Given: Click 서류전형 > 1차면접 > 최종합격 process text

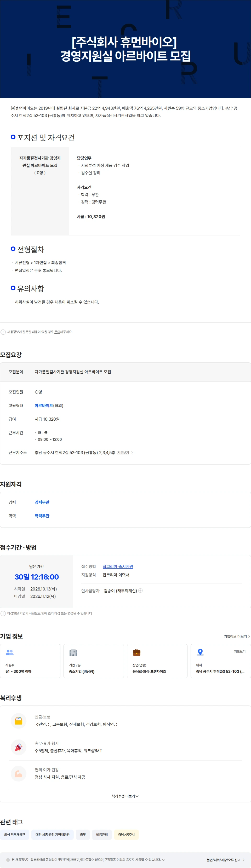Looking at the screenshot, I should (40, 263).
